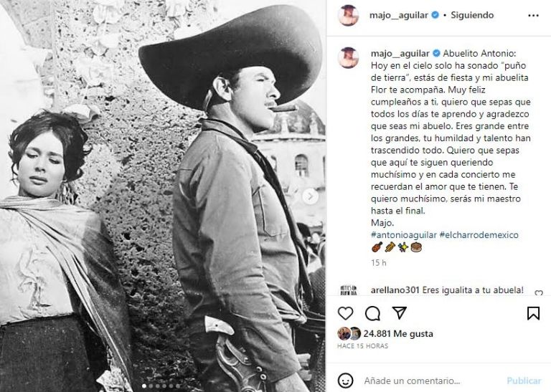551x392 pixels.
Task: Like the post with the heart icon
Action: click(345, 313)
